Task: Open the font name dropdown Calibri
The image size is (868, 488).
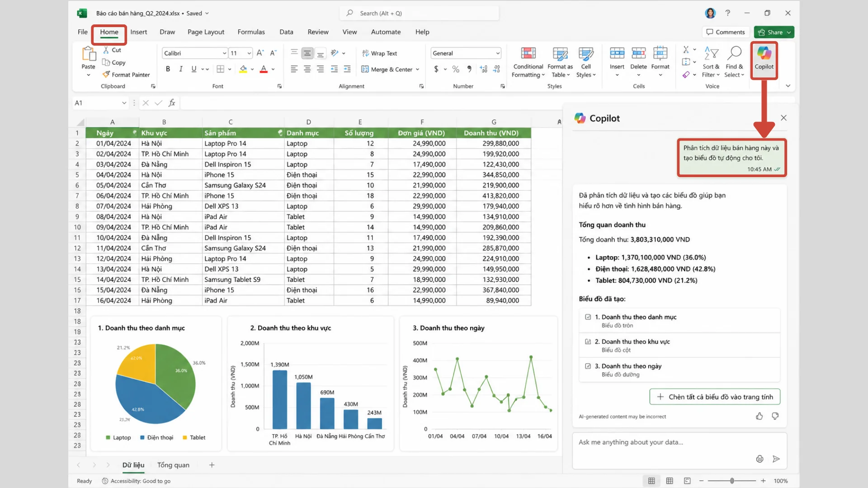Action: [224, 53]
